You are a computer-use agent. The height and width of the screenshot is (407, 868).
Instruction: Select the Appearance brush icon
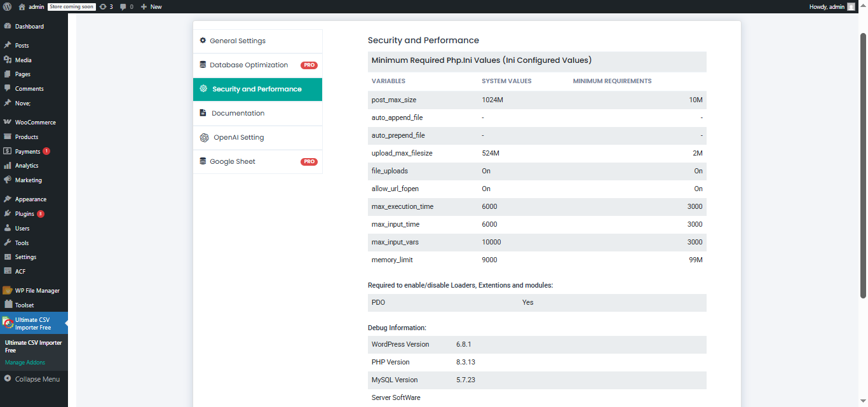(x=9, y=199)
